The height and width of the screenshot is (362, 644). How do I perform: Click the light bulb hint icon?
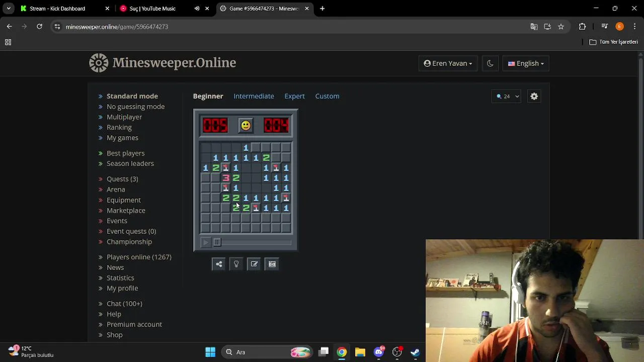point(236,264)
